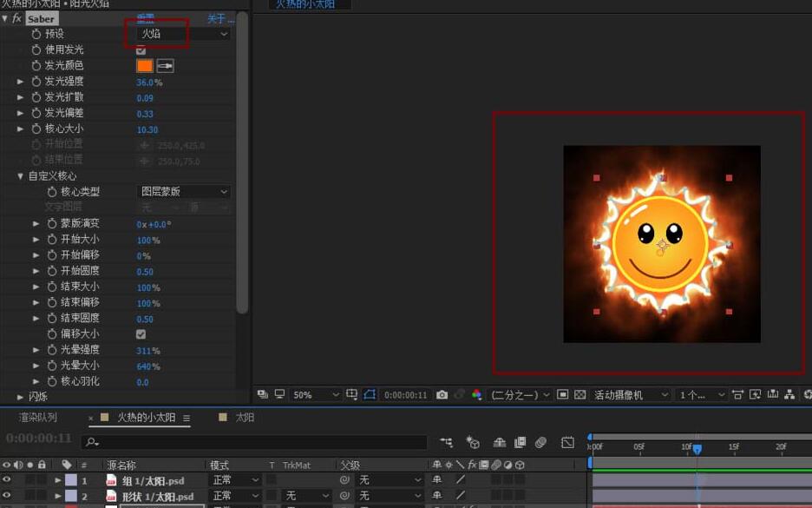Uncheck the 偏移大小 checkbox
The height and width of the screenshot is (508, 812).
pos(141,334)
